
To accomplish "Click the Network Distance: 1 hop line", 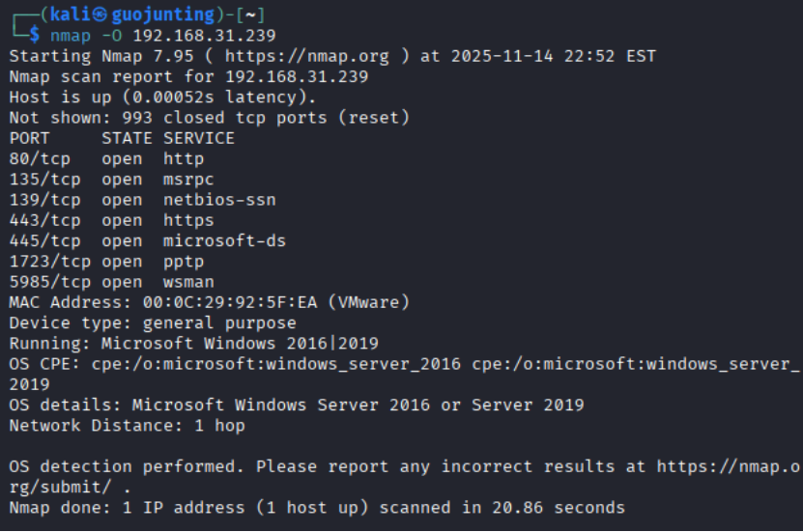I will [127, 425].
